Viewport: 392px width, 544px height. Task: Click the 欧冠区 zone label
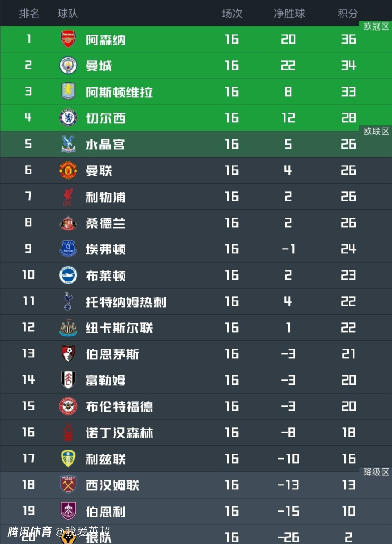376,27
